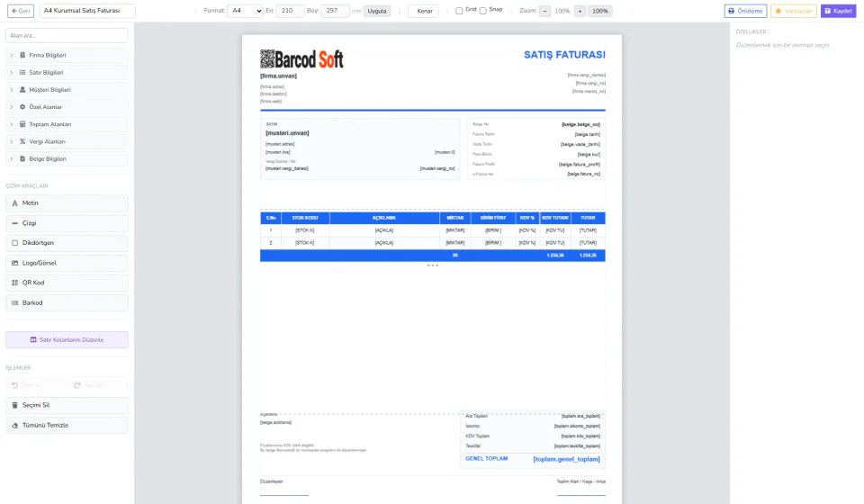The height and width of the screenshot is (504, 864).
Task: Click the Belge Bilgileri document icon
Action: (x=22, y=158)
